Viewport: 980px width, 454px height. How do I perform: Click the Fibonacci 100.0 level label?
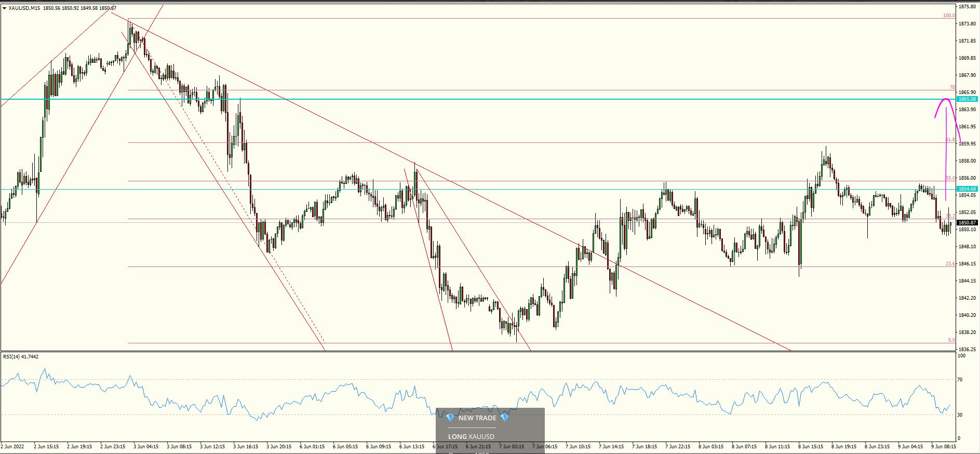point(949,16)
